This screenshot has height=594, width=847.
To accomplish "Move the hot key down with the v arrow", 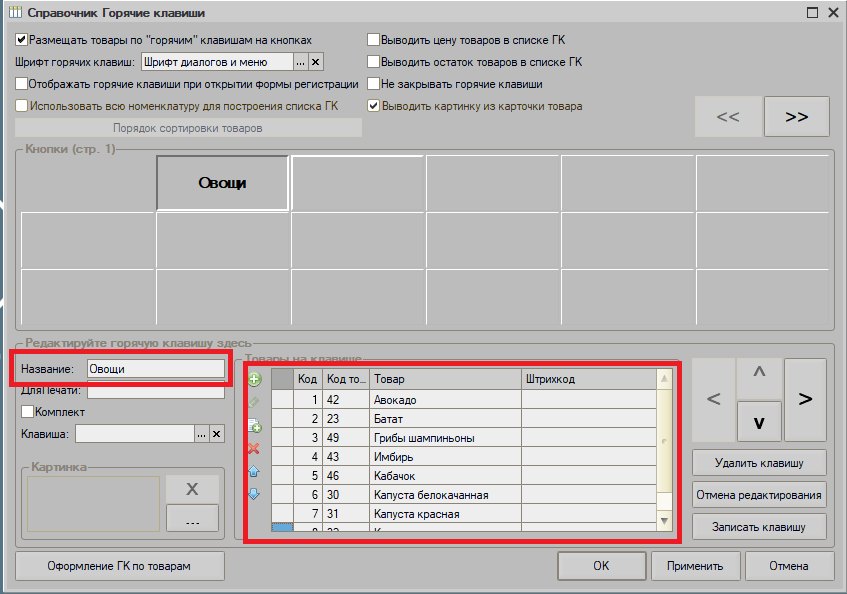I will (x=759, y=422).
